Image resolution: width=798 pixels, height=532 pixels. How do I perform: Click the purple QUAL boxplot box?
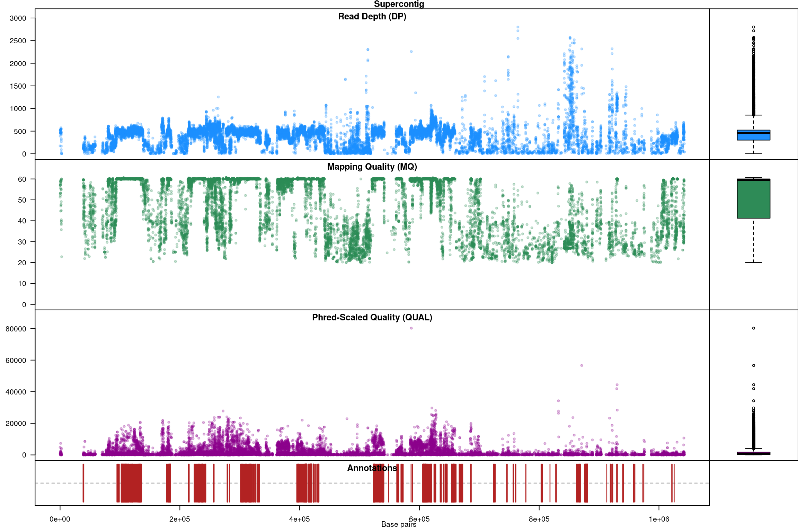coord(753,453)
